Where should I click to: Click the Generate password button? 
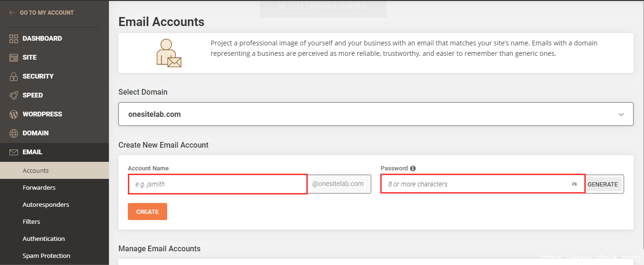603,185
